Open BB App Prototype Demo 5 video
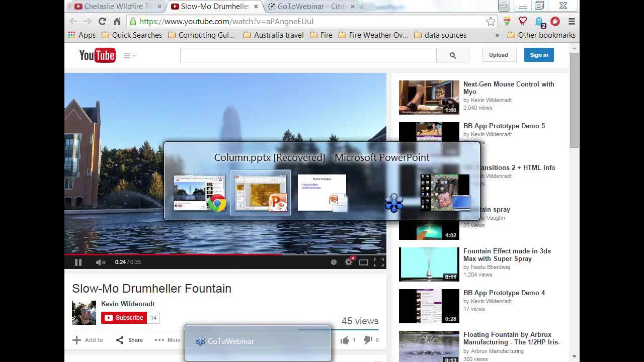Image resolution: width=644 pixels, height=362 pixels. pos(504,126)
